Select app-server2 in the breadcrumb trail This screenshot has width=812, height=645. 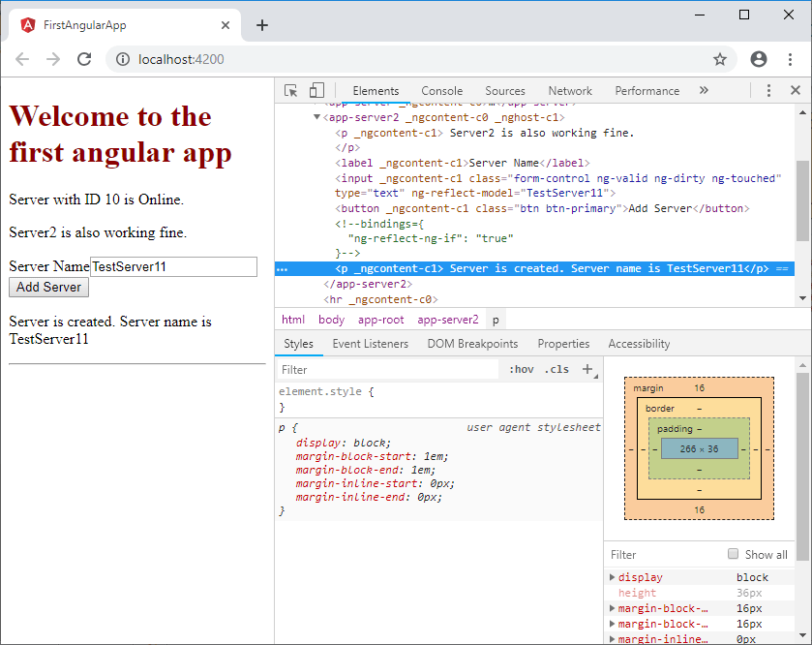click(x=448, y=320)
